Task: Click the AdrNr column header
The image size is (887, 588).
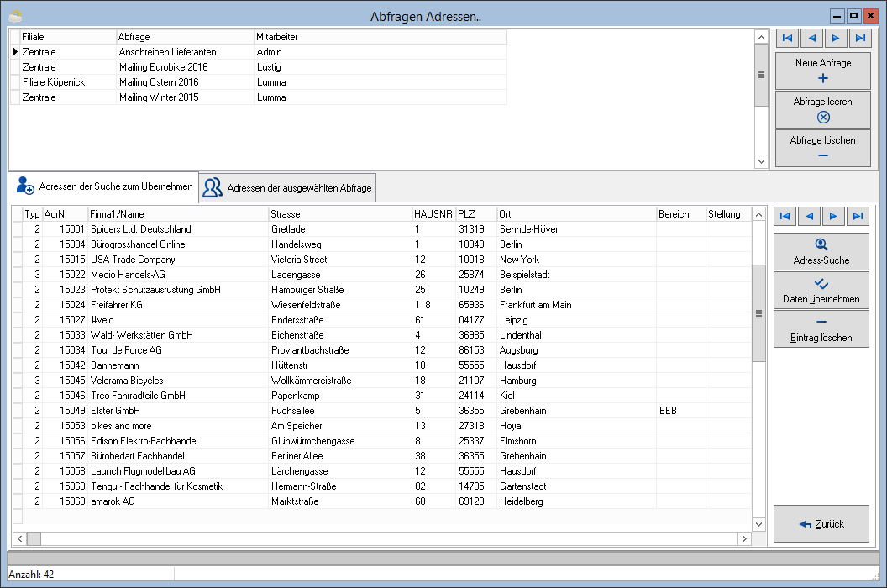Action: click(x=65, y=214)
